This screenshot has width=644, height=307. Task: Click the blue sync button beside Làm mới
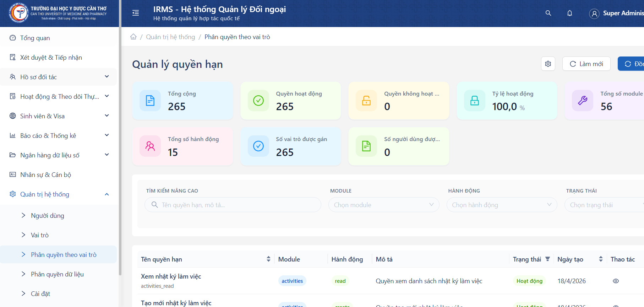pyautogui.click(x=631, y=64)
